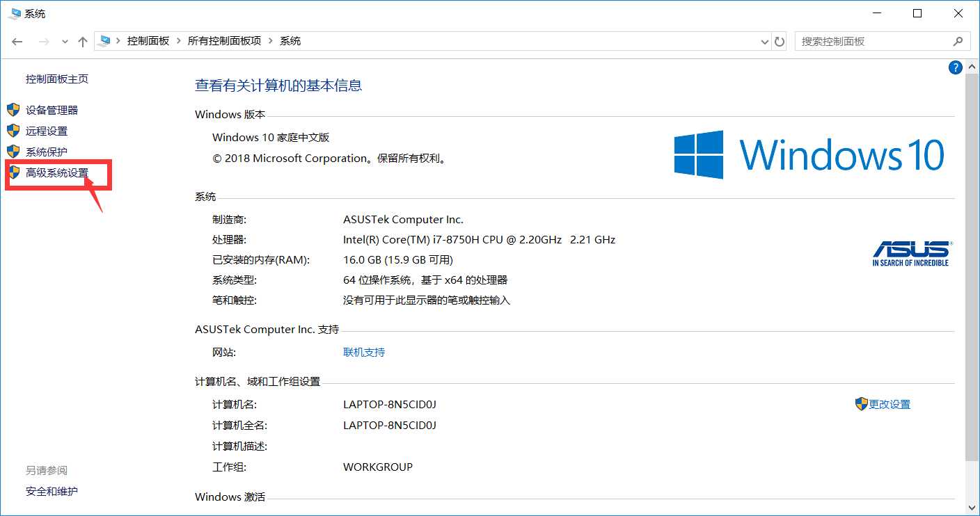Open 设备管理器 from the sidebar
This screenshot has height=516, width=980.
coord(52,110)
